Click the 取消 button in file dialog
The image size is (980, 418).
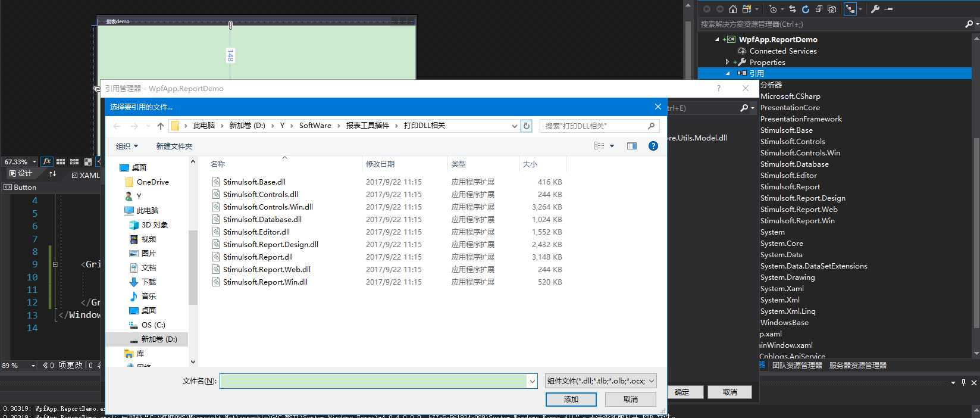[631, 399]
